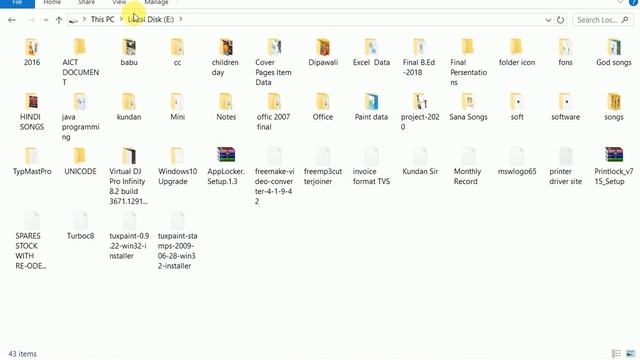Open the Paint data folder

tap(371, 107)
